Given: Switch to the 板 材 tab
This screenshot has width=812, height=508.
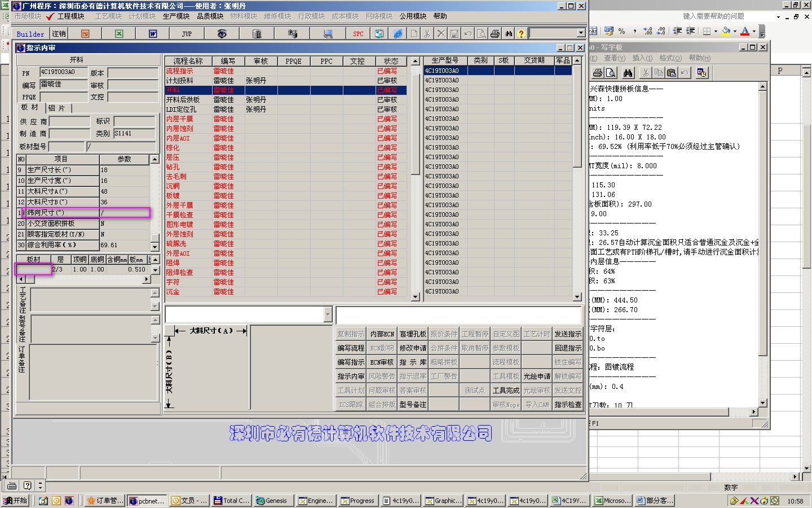Looking at the screenshot, I should [30, 107].
